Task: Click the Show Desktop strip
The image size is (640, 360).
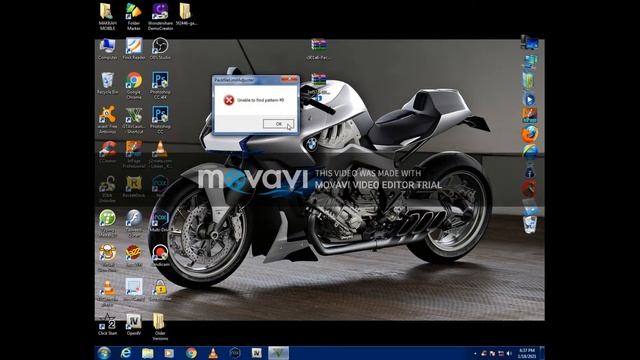Action: [542, 353]
